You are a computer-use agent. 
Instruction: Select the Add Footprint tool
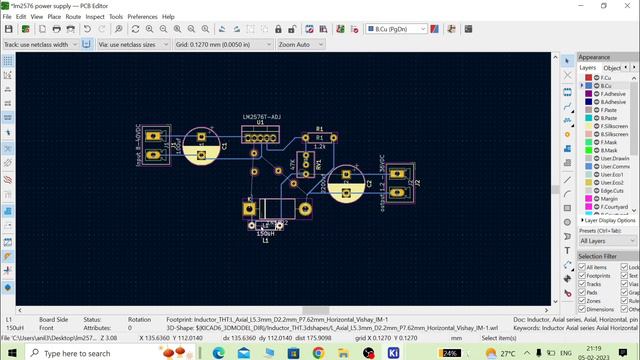pos(567,92)
